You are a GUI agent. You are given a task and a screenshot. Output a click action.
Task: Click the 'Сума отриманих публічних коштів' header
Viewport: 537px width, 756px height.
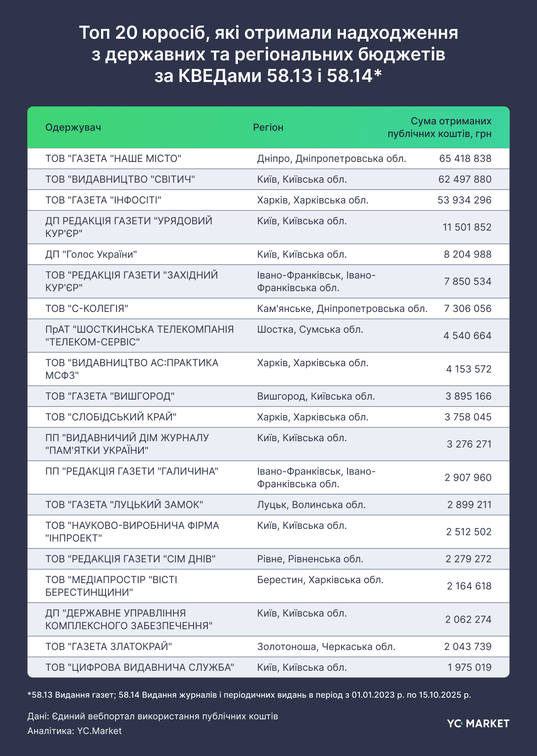click(x=439, y=127)
